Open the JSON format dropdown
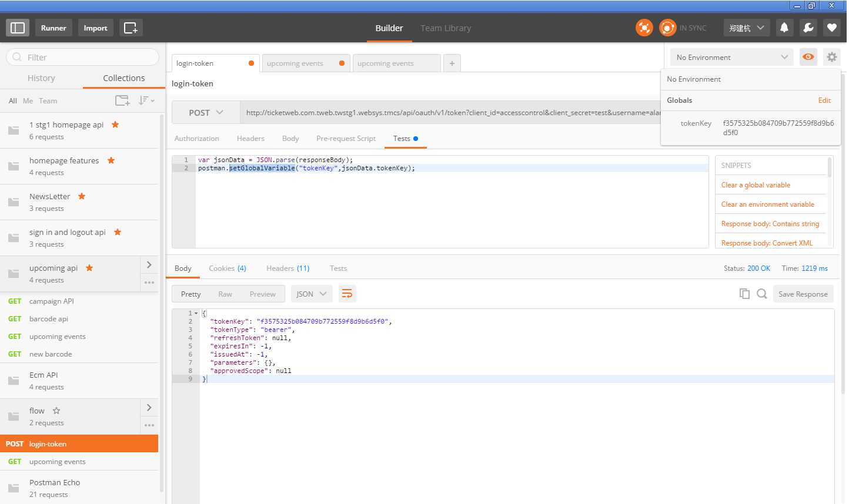This screenshot has height=504, width=849. pos(312,294)
